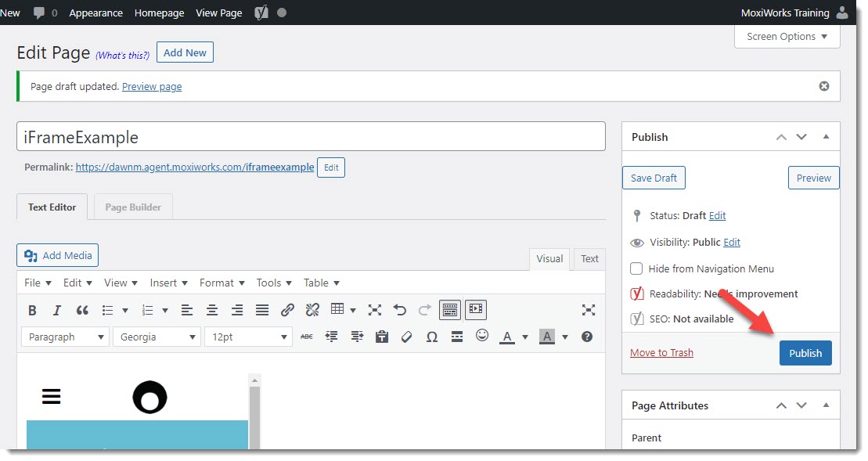Open the keyboard shortcuts help icon
The width and height of the screenshot is (868, 461).
coord(587,337)
